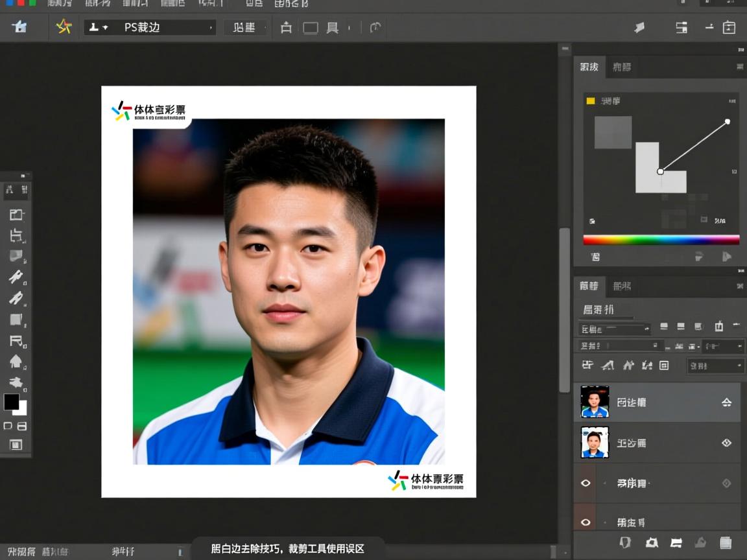Select the top layer thumbnail in layers panel
The width and height of the screenshot is (747, 560).
pos(595,402)
